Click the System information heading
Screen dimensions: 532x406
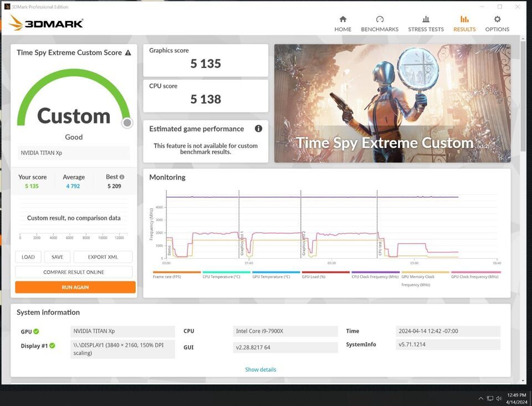48,312
